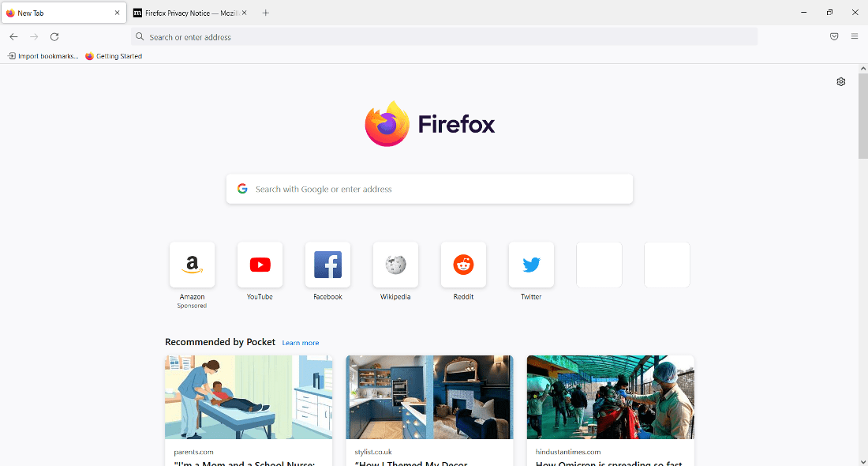Open Getting Started bookmark
Image resolution: width=868 pixels, height=466 pixels.
114,56
